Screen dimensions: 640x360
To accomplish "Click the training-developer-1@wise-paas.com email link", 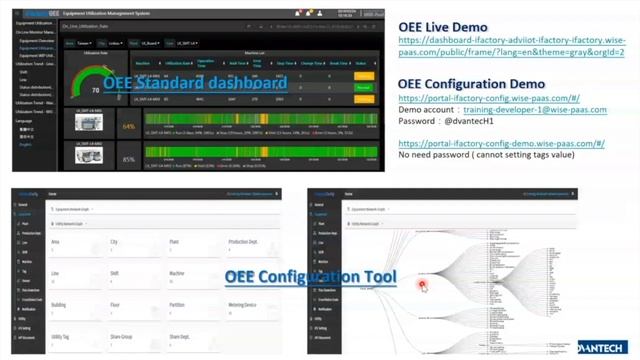I will 535,110.
